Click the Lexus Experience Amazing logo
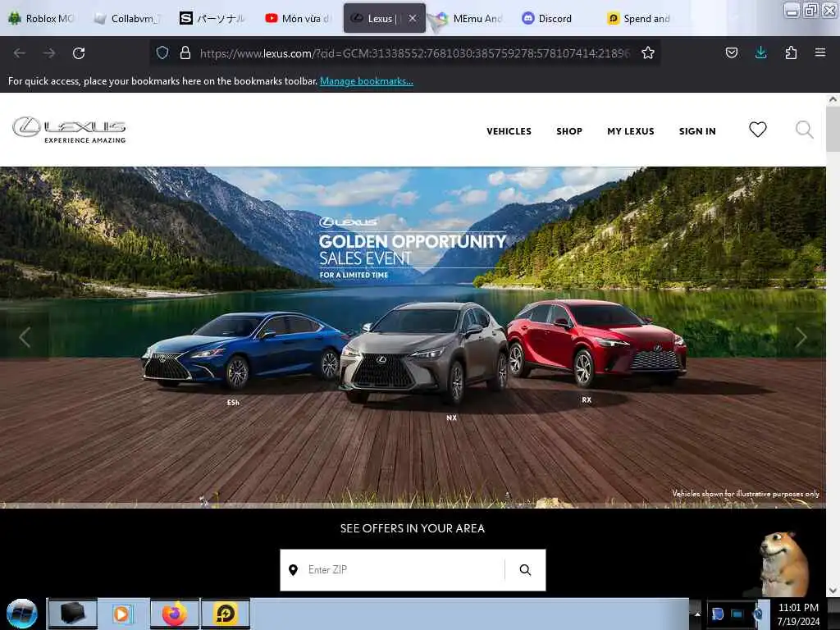 point(69,130)
